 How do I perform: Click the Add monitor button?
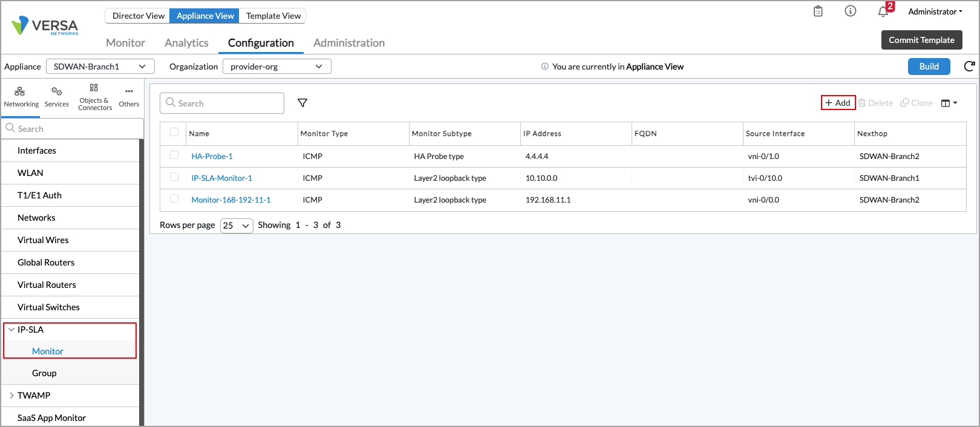[838, 103]
